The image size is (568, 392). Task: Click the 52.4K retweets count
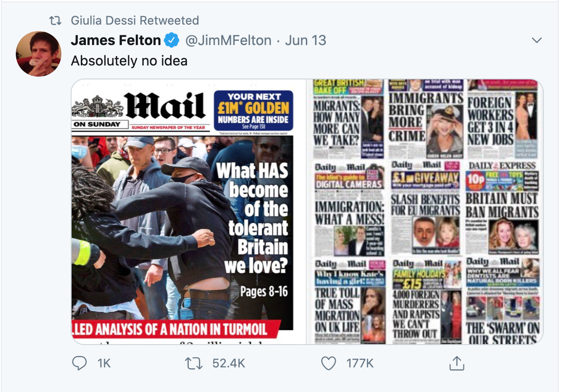click(x=228, y=363)
